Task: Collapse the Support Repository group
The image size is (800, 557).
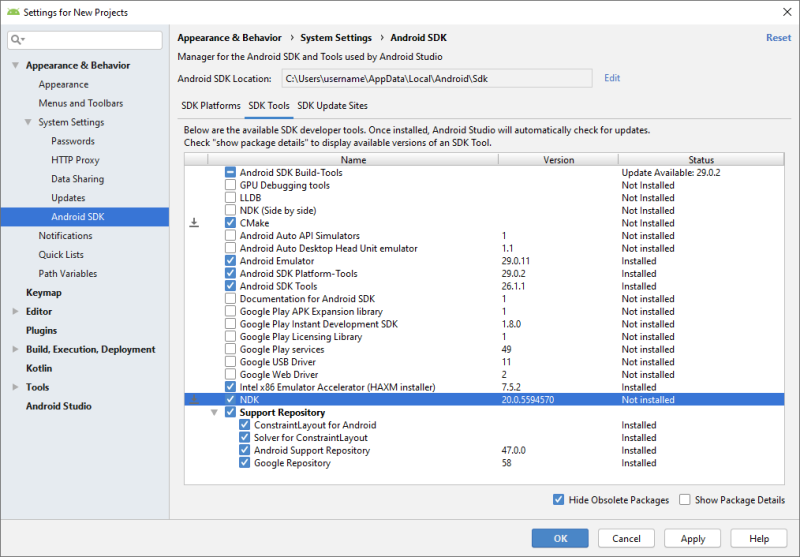Action: click(215, 412)
